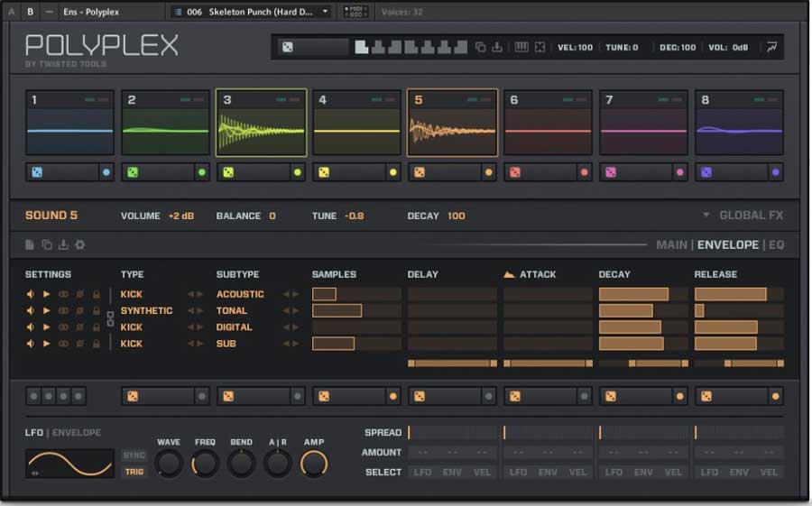The height and width of the screenshot is (506, 812).
Task: Step Digital subtype to next option
Action: click(x=296, y=327)
